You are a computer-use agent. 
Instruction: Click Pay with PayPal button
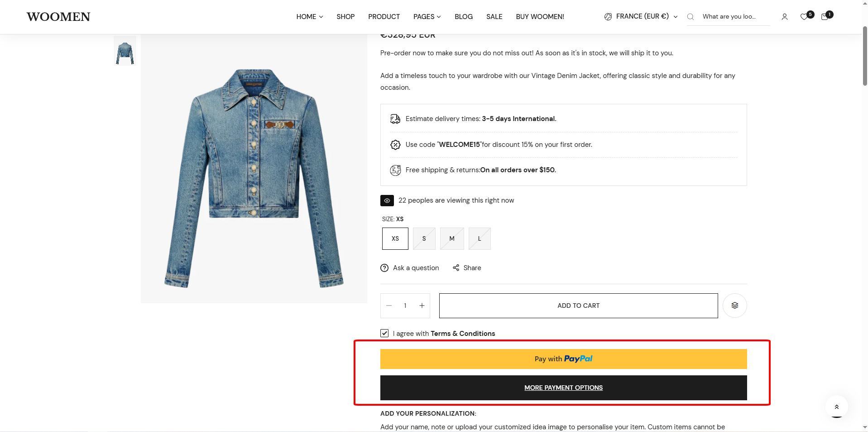pos(563,359)
